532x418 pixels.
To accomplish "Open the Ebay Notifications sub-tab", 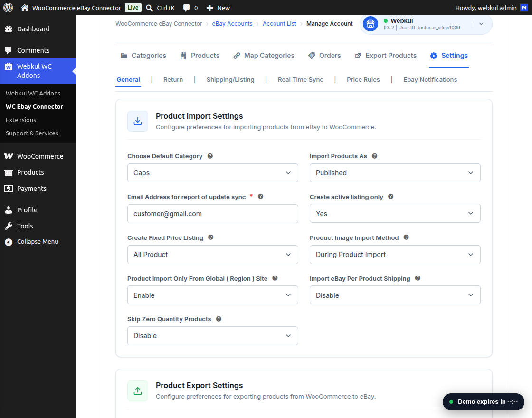I will click(x=430, y=80).
